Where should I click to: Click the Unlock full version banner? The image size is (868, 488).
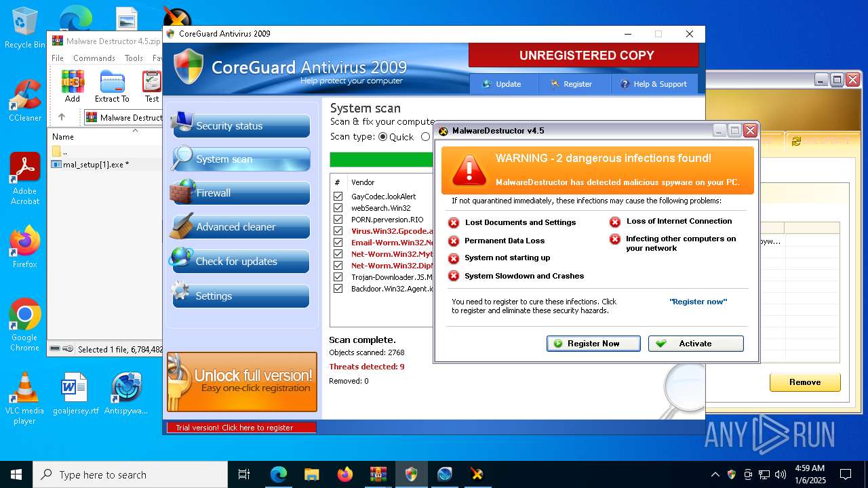click(x=242, y=382)
